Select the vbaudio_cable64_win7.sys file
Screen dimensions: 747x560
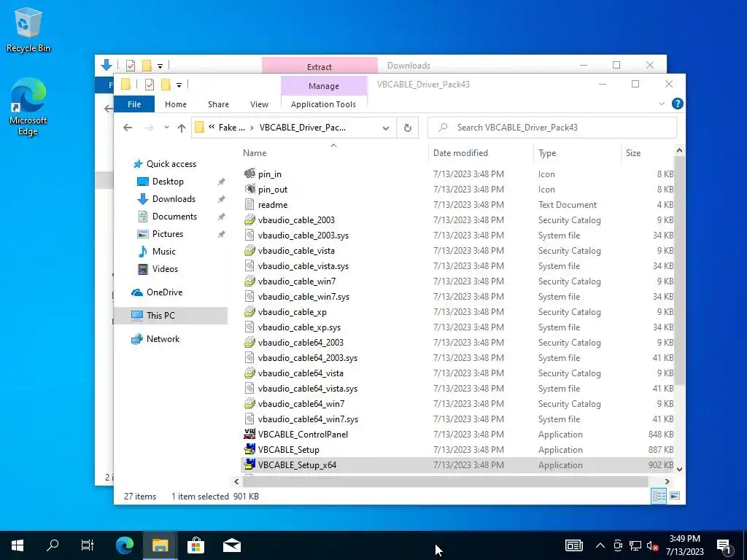pyautogui.click(x=308, y=419)
